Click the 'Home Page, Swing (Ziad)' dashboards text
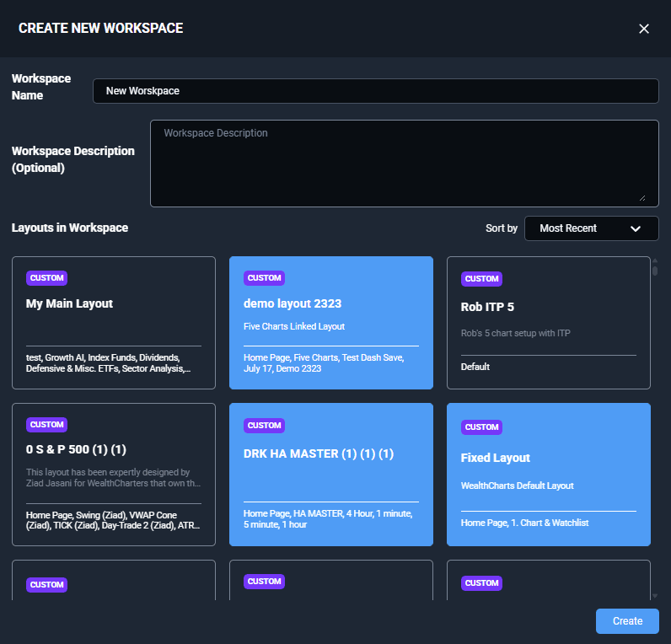This screenshot has height=644, width=671. 113,520
